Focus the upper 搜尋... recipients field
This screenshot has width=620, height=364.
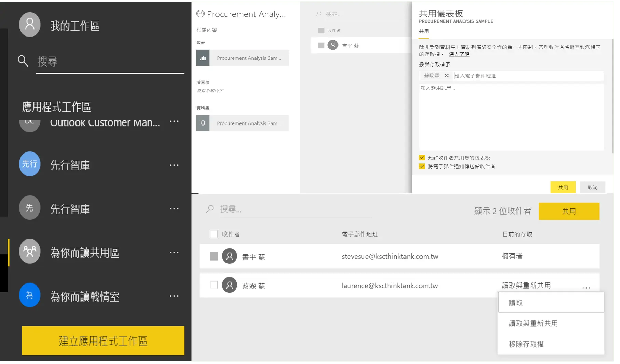[368, 14]
